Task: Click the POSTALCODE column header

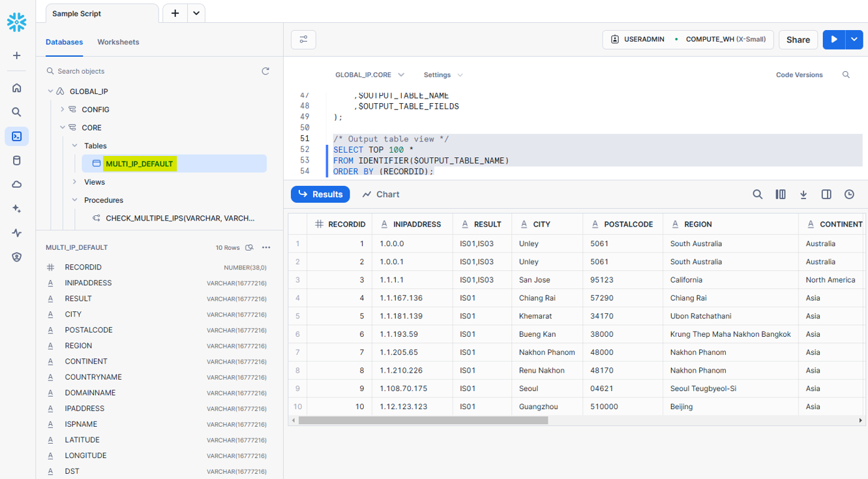Action: click(623, 224)
